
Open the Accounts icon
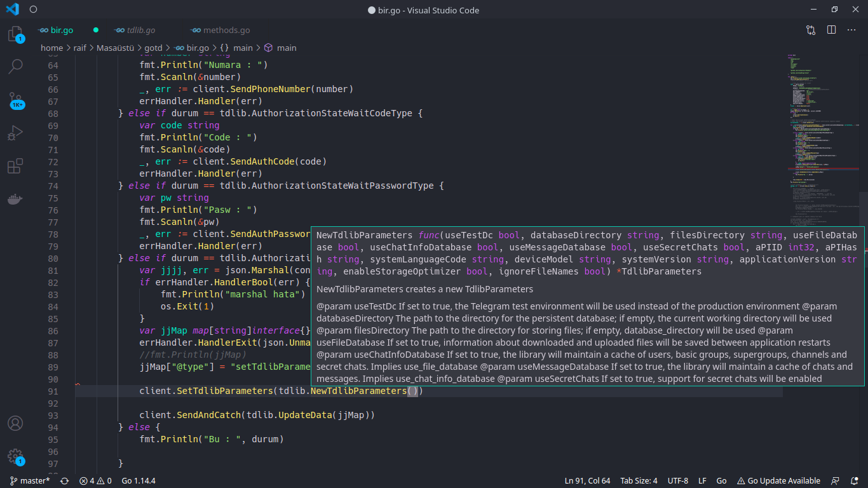[15, 422]
